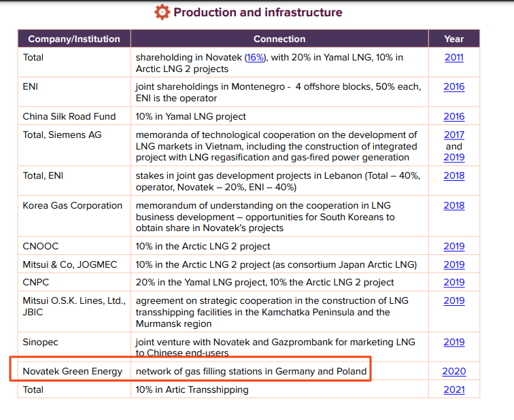Follow the 2019 link in CNPC row
Image resolution: width=514 pixels, height=420 pixels.
pyautogui.click(x=454, y=282)
